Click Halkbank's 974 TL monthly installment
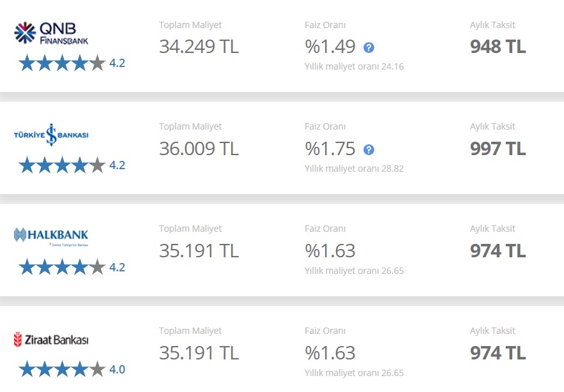 click(498, 251)
